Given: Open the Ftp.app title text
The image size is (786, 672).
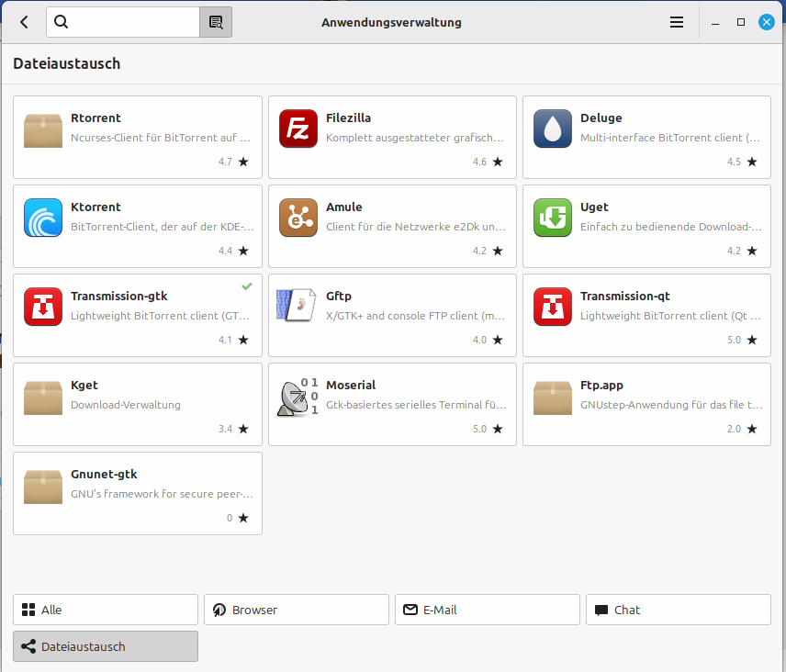Looking at the screenshot, I should click(601, 386).
